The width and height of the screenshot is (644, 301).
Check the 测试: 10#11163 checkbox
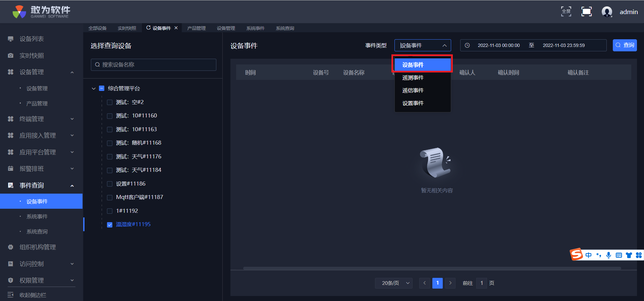tap(110, 130)
